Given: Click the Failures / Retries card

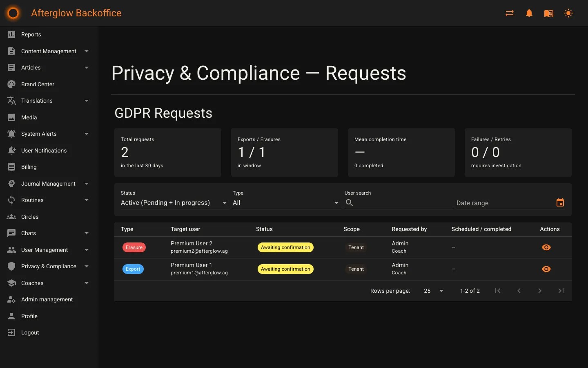Looking at the screenshot, I should click(x=518, y=153).
